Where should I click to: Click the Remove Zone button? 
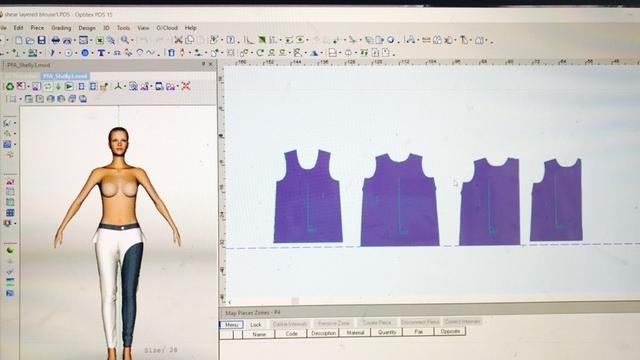pos(333,323)
